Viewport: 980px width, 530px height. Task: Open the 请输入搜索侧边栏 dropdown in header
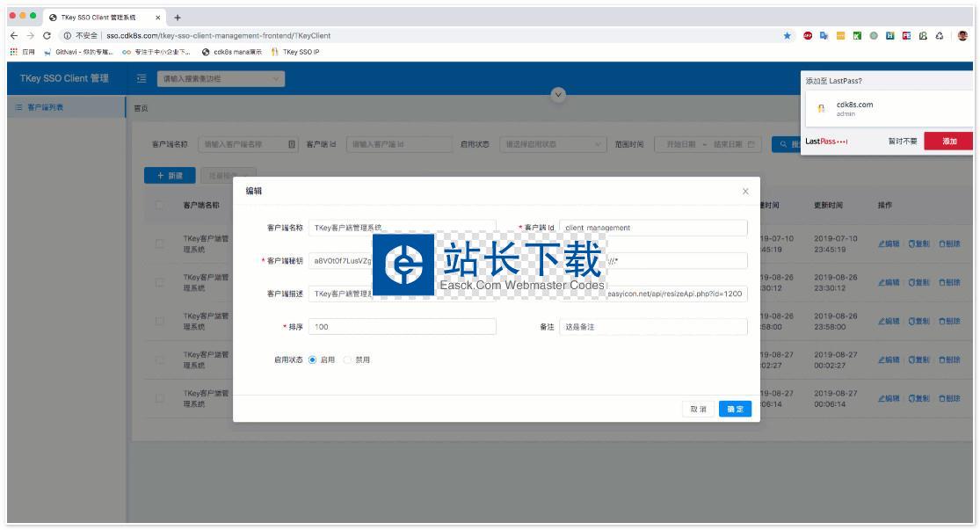coord(221,79)
